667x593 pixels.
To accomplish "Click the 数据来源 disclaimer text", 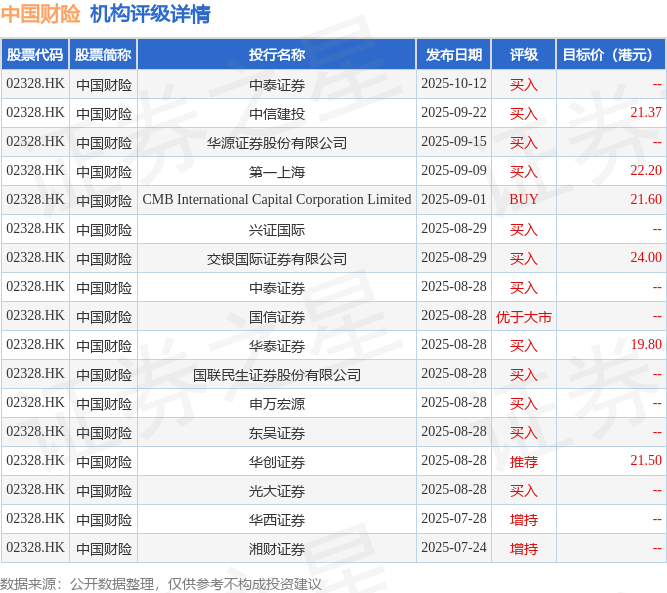I will pos(161,584).
